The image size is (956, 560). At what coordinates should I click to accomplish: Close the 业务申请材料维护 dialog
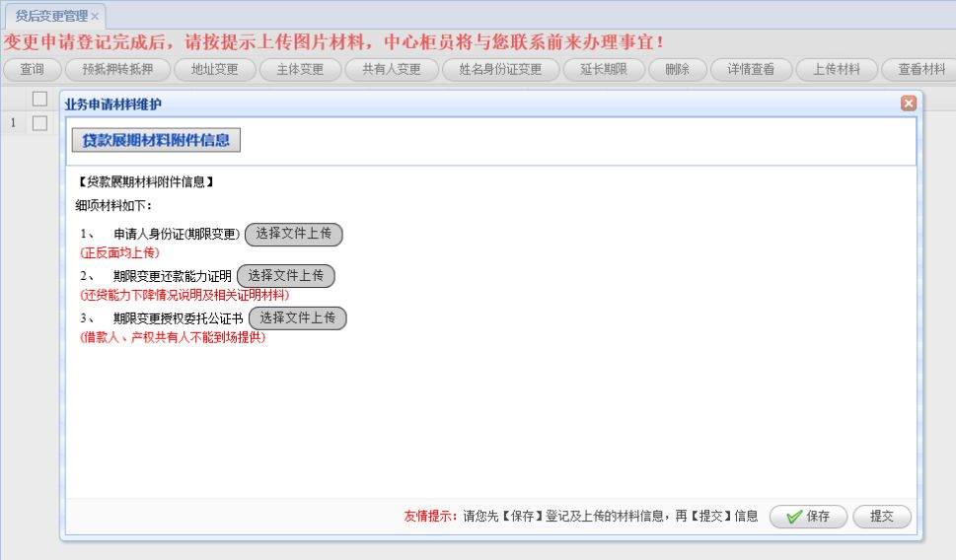coord(909,103)
